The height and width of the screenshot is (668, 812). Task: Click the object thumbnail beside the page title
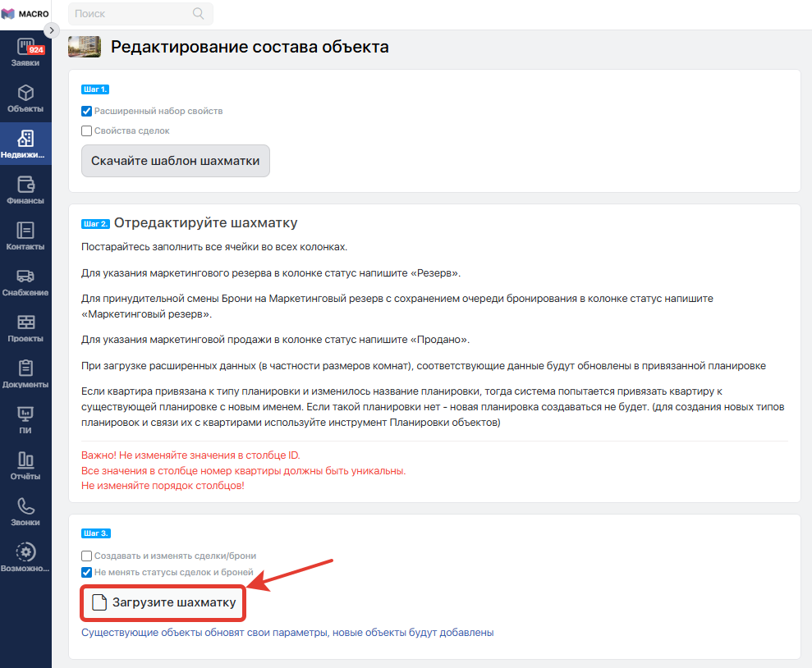pyautogui.click(x=85, y=47)
